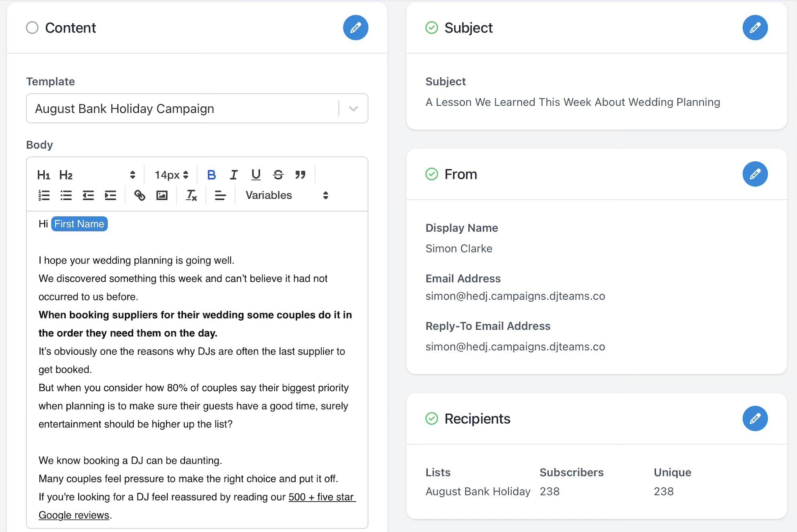Create a numbered list in the editor

pyautogui.click(x=44, y=195)
